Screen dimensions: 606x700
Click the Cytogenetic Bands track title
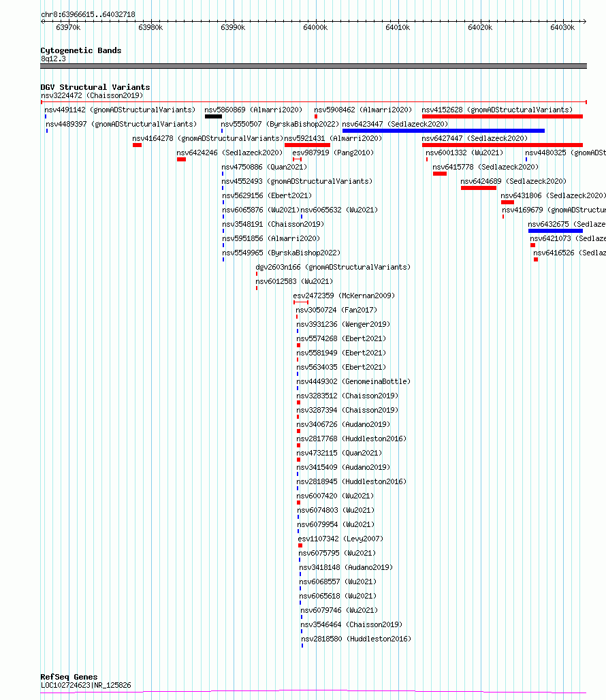(81, 50)
